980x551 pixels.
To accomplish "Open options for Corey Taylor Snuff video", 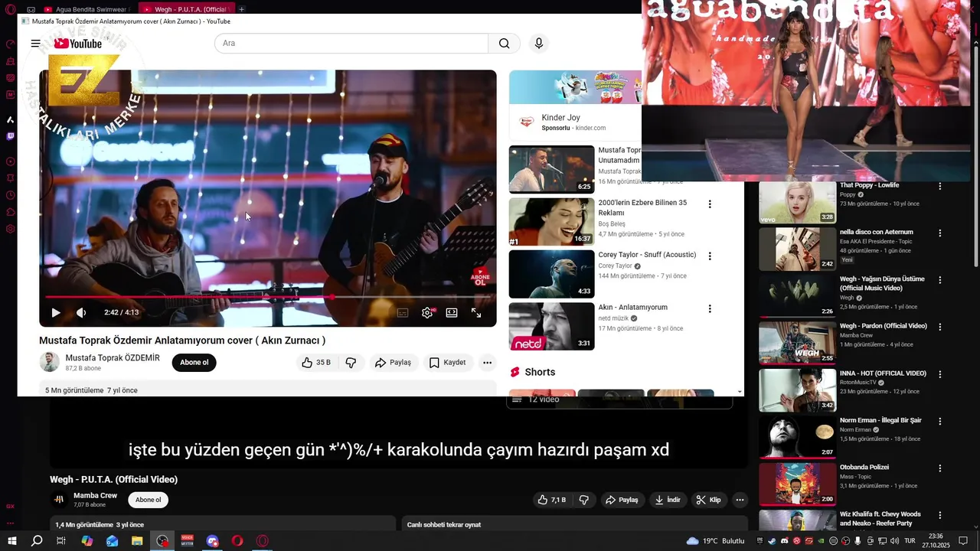I will [710, 256].
